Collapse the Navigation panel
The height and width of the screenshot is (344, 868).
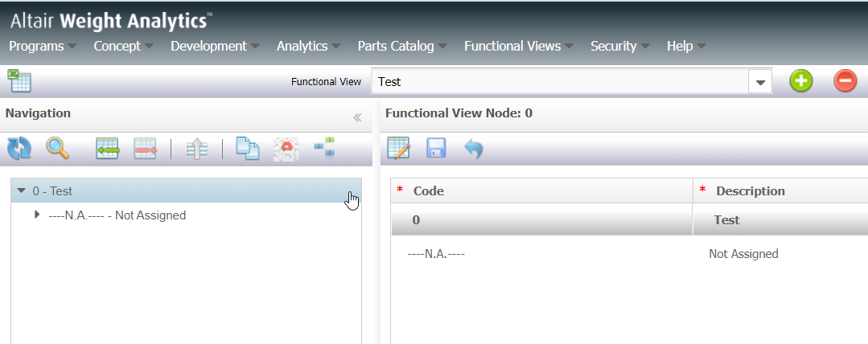tap(357, 117)
